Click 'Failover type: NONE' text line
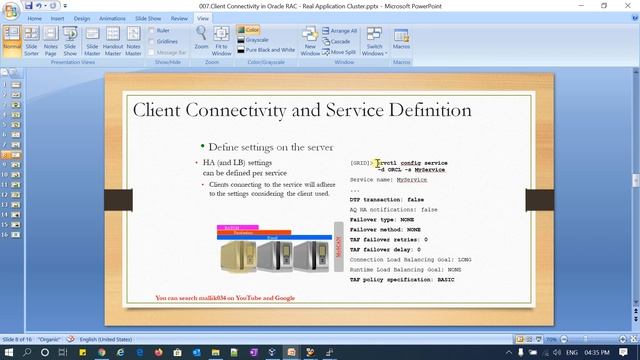 (x=382, y=220)
